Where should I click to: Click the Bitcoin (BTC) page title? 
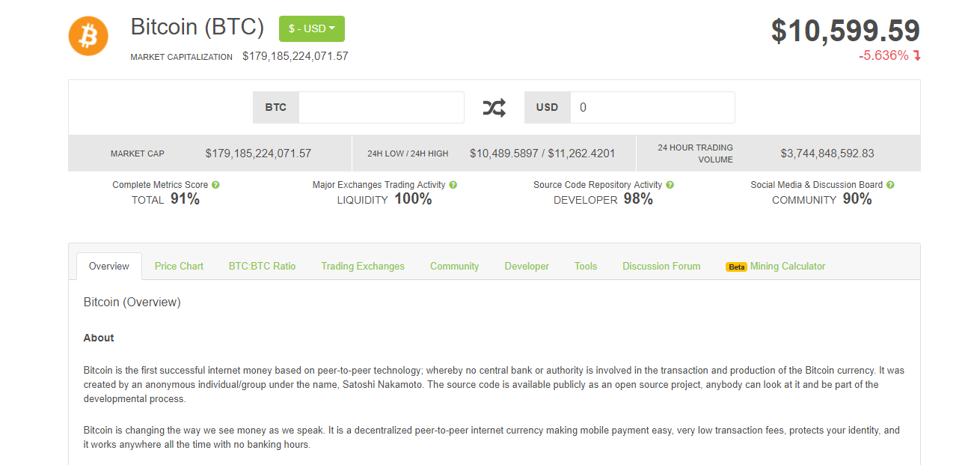[197, 27]
